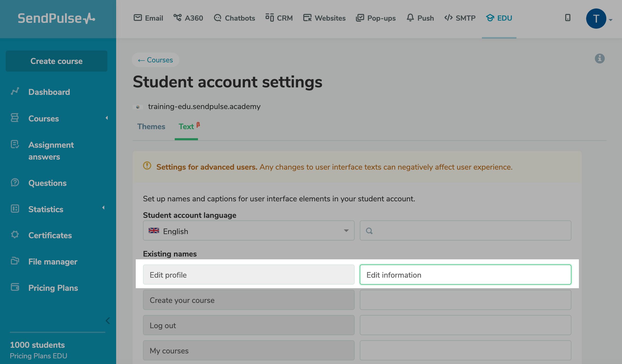
Task: Click the empty field beside Create your course
Action: (465, 300)
